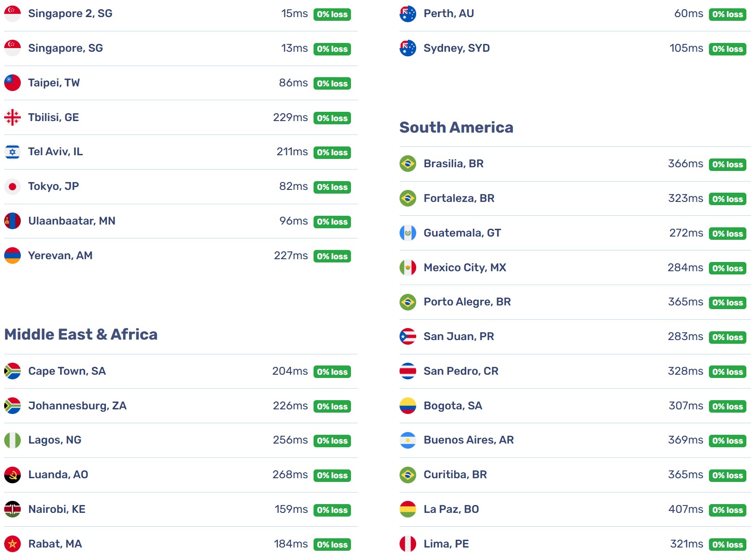This screenshot has height=560, width=751.
Task: Click the Puerto Rico flag beside San Juan
Action: click(x=408, y=336)
